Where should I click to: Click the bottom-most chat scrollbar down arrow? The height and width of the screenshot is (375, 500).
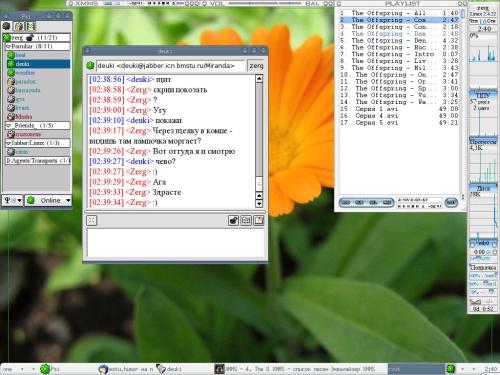pyautogui.click(x=259, y=203)
